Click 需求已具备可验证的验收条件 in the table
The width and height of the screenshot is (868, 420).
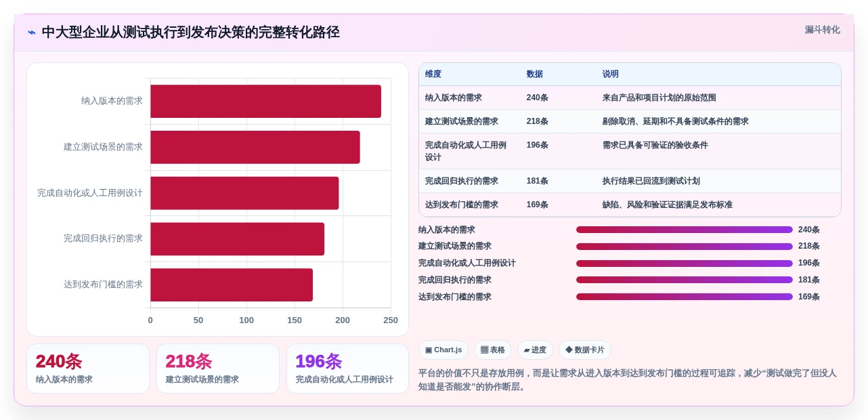pos(655,145)
